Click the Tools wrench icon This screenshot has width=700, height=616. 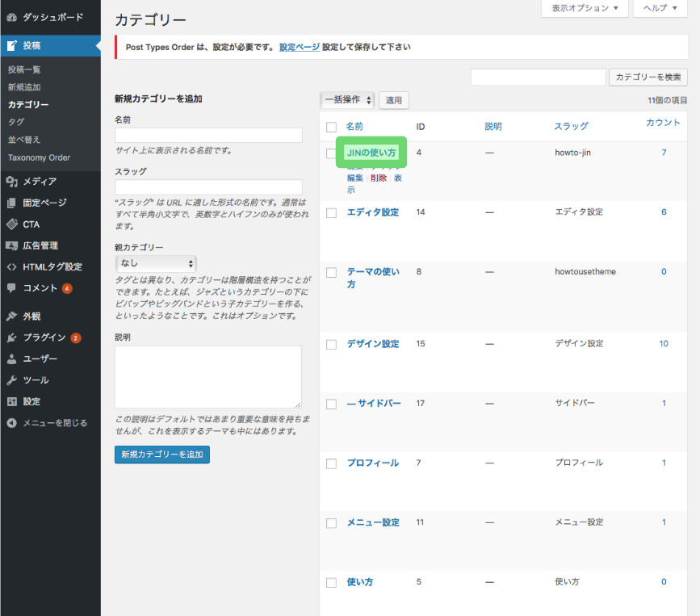11,380
